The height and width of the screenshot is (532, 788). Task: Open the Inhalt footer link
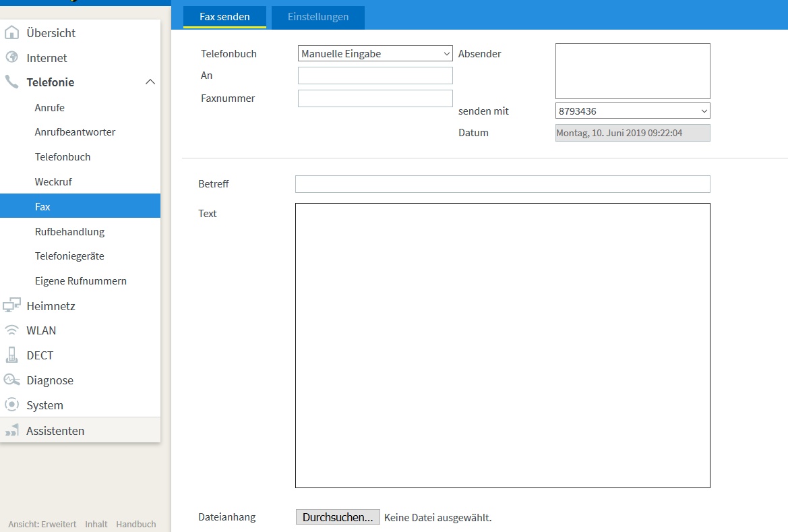pos(96,524)
